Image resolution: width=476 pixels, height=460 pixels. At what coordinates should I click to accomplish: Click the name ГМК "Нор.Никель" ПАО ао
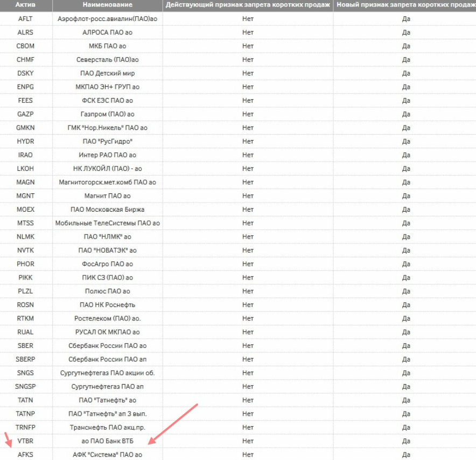(108, 128)
